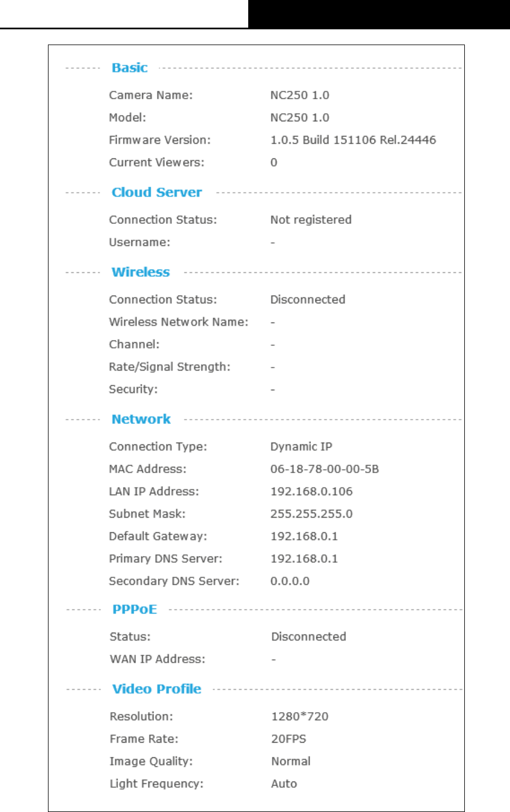Select the Subnet Mask value 255.255.255.0

coord(311,514)
